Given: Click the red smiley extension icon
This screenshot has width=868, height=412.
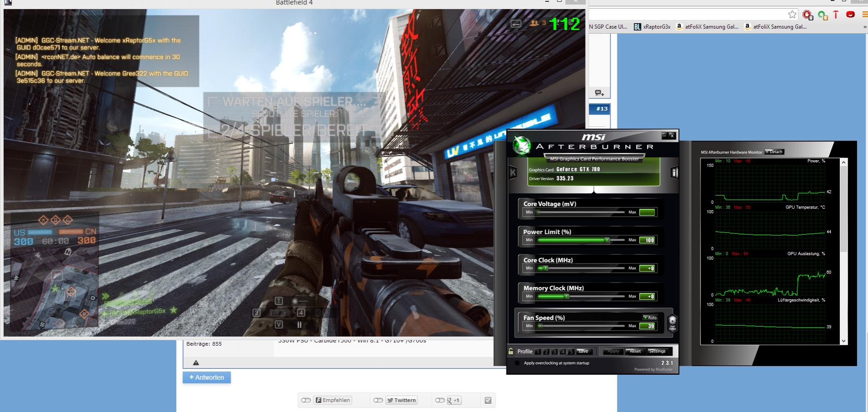Looking at the screenshot, I should pos(850,15).
